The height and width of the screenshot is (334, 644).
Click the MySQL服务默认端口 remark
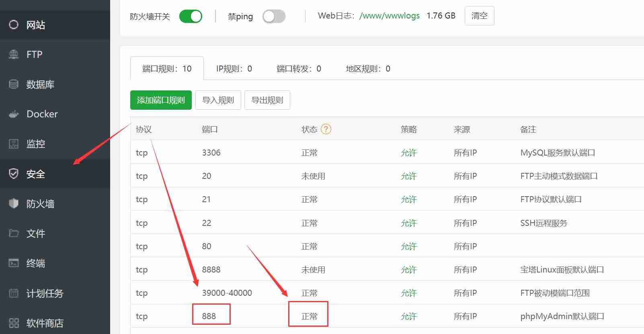558,153
